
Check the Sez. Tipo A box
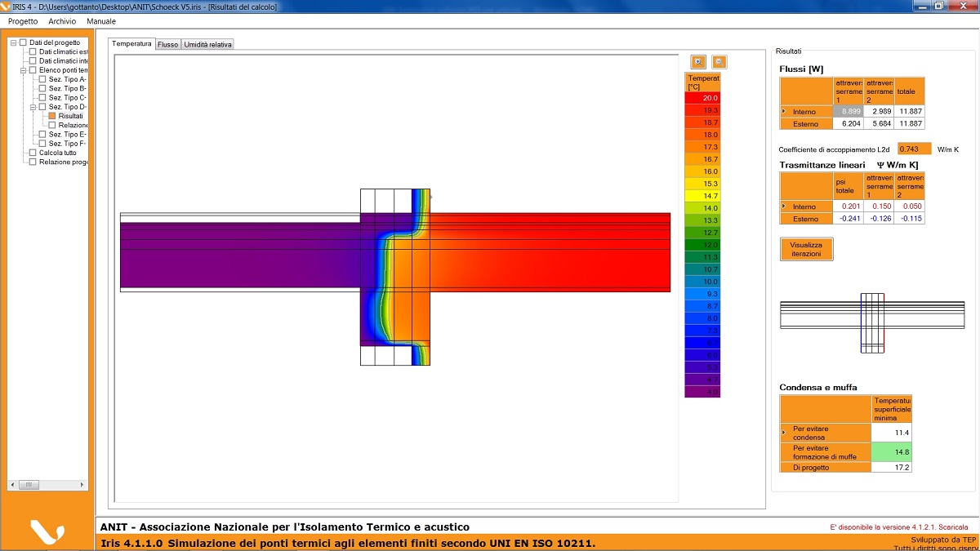click(42, 79)
